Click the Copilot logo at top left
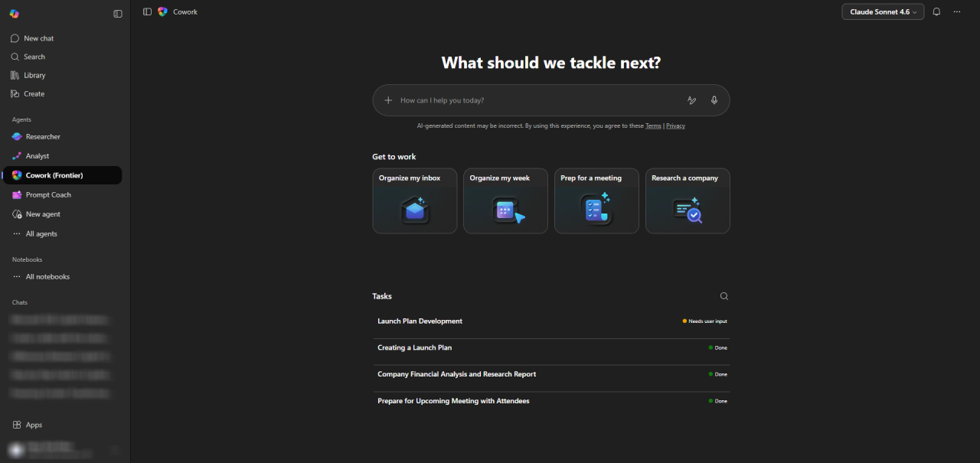Screen dimensions: 980x463 point(15,14)
